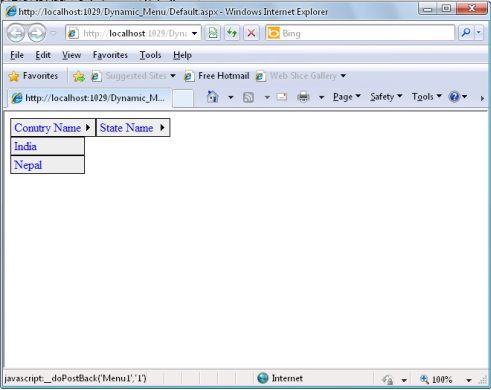Expand the address bar history dropdown
The height and width of the screenshot is (390, 491).
coord(194,33)
